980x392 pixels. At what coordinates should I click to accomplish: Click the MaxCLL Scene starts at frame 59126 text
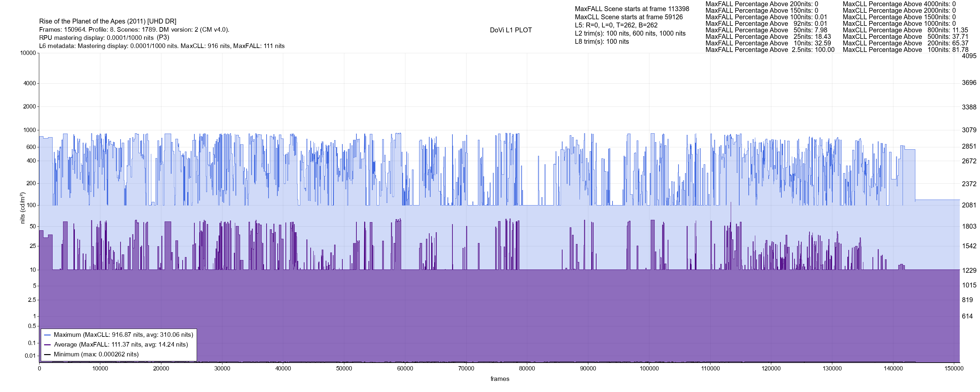click(629, 17)
